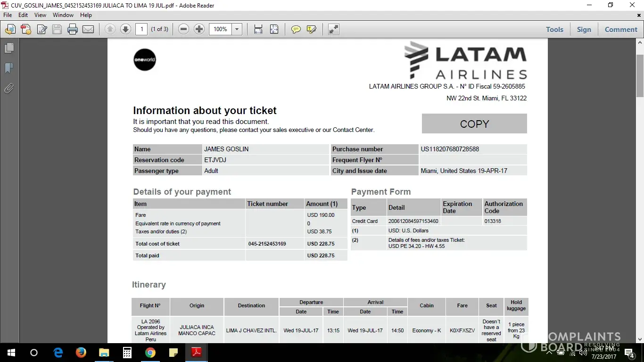Image resolution: width=644 pixels, height=362 pixels.
Task: Toggle the Bookmarks side panel
Action: coord(9,68)
